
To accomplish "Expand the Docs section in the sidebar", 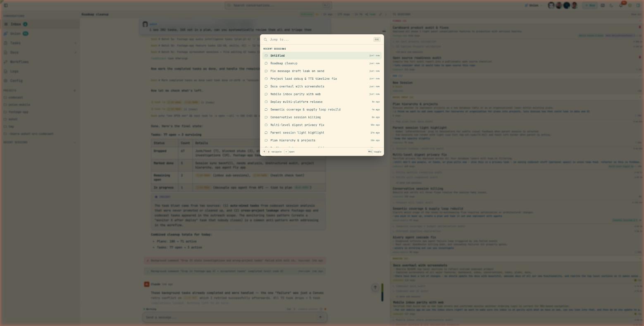I will pyautogui.click(x=75, y=52).
